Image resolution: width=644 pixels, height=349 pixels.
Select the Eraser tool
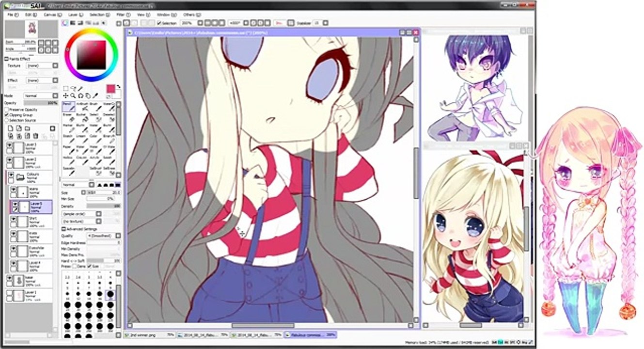tap(68, 117)
